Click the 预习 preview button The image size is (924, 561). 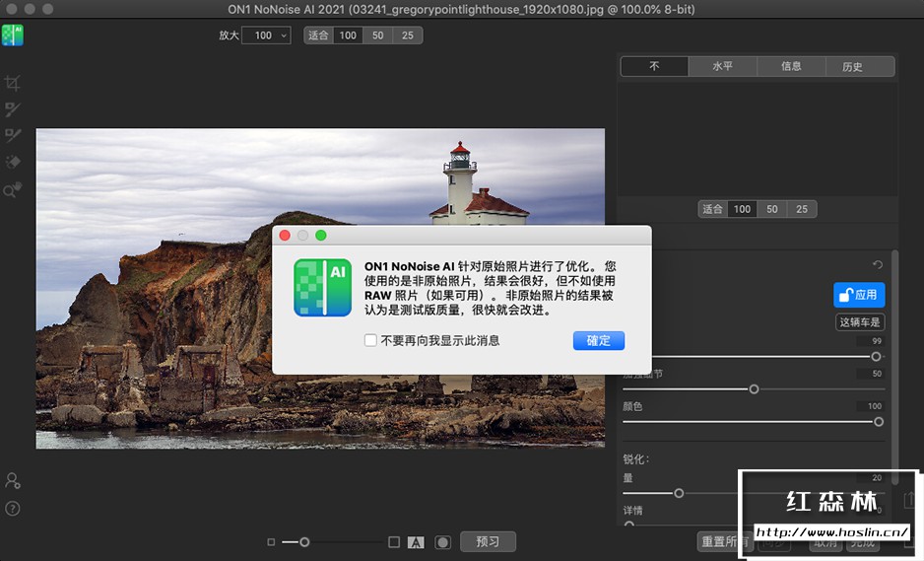coord(488,541)
